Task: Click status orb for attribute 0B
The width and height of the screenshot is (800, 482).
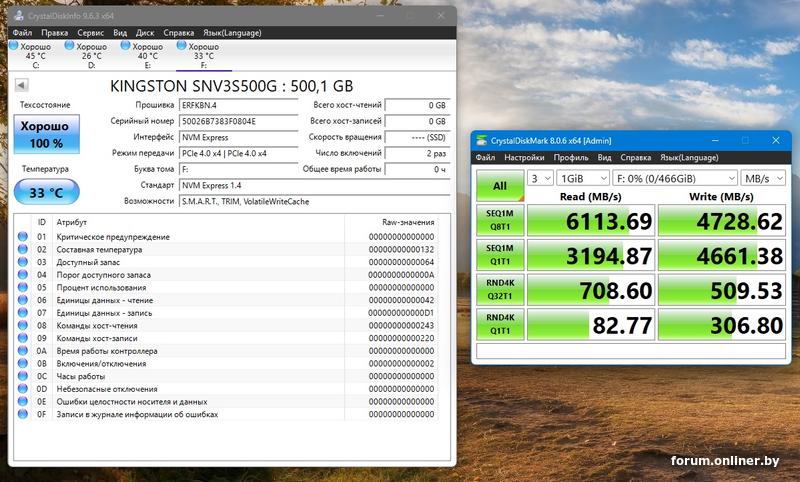Action: 22,363
